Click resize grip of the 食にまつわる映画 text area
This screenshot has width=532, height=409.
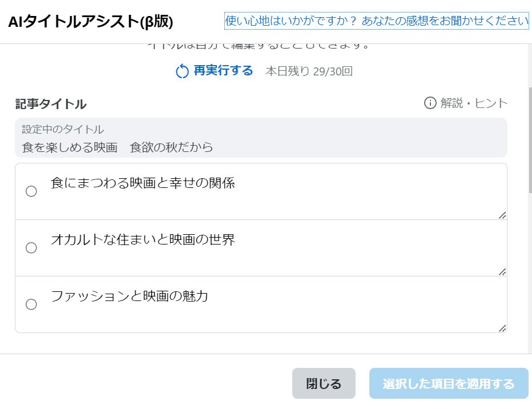tap(502, 215)
